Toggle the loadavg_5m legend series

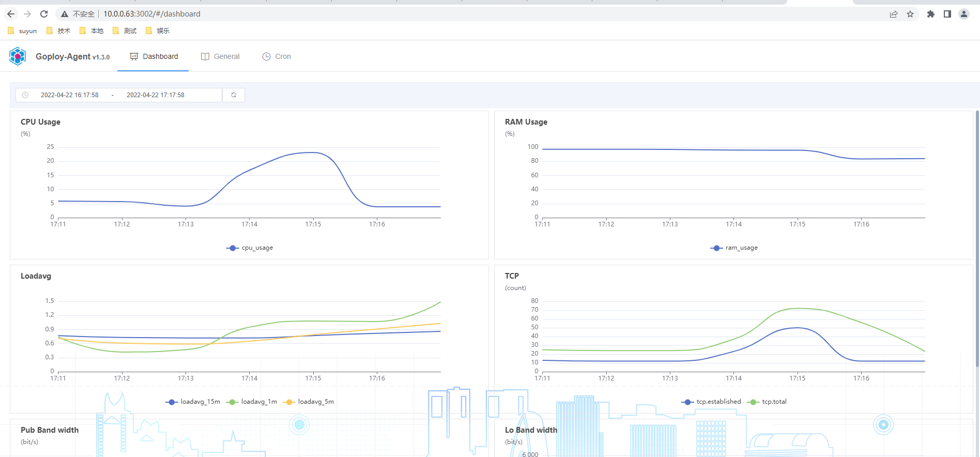[x=309, y=402]
